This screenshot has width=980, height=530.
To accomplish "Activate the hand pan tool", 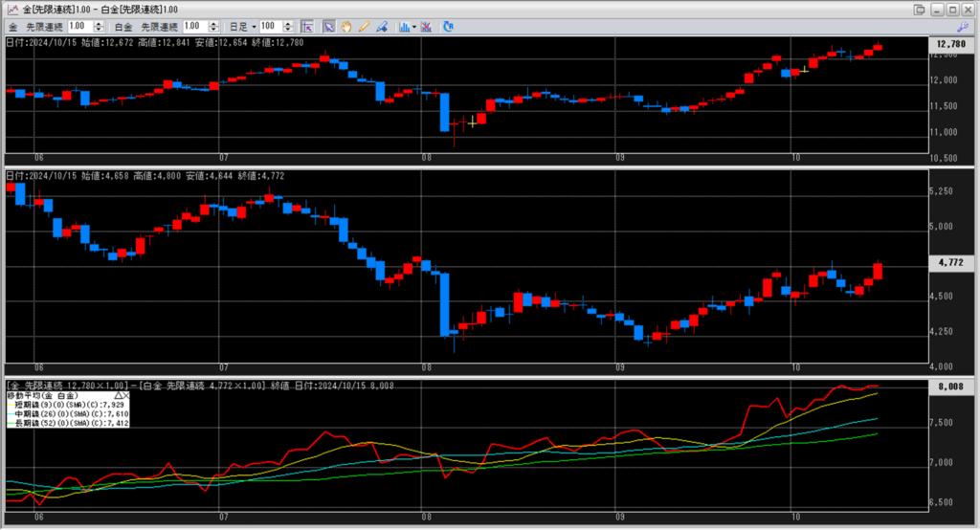I will pyautogui.click(x=346, y=26).
